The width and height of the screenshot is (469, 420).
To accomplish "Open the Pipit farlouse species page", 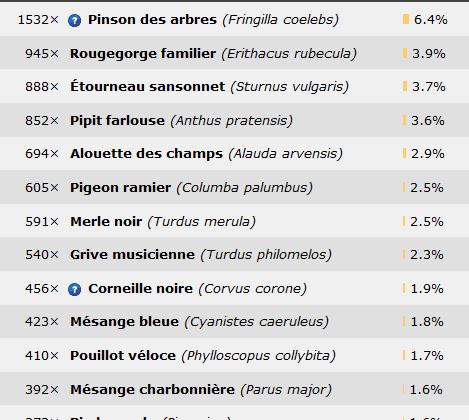I will [117, 121].
